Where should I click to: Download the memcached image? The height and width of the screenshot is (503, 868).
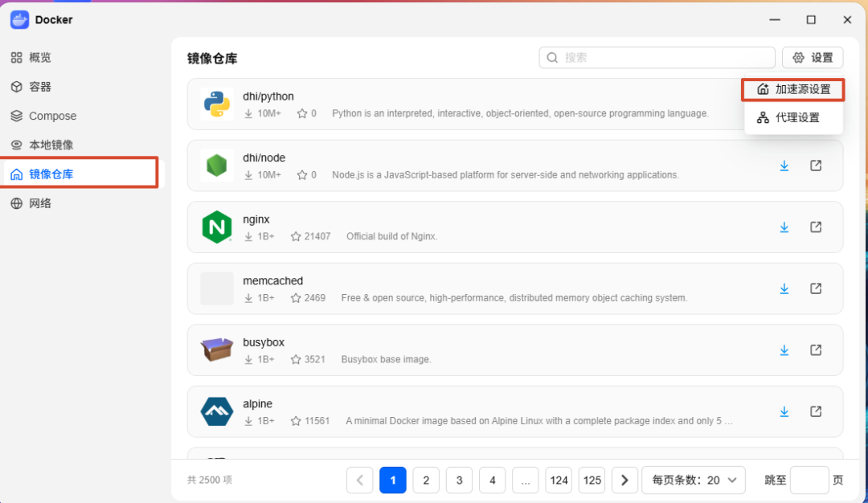tap(784, 288)
